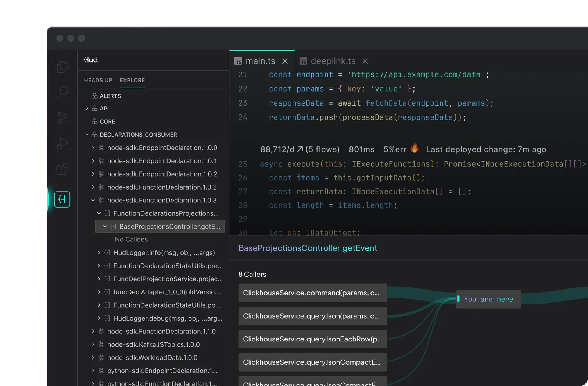Open caller ClickhouseService.queryJsonEachRow
588x386 pixels.
(312, 339)
